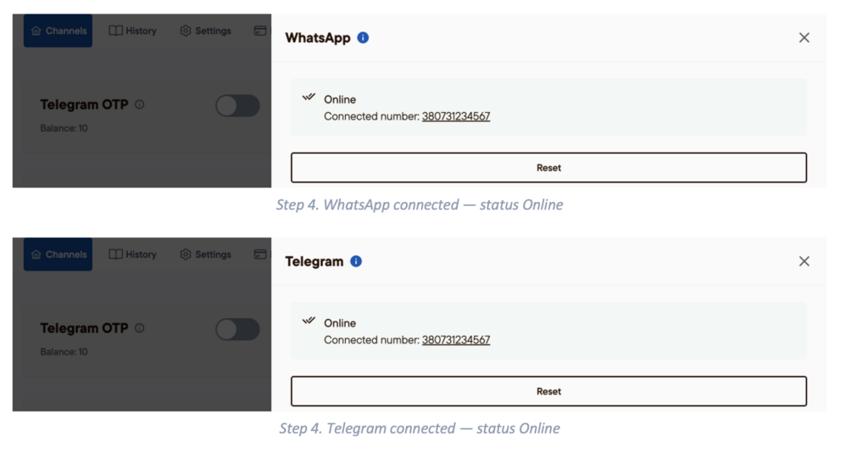868x464 pixels.
Task: Click the card icon after Settings in top navbar
Action: 260,31
